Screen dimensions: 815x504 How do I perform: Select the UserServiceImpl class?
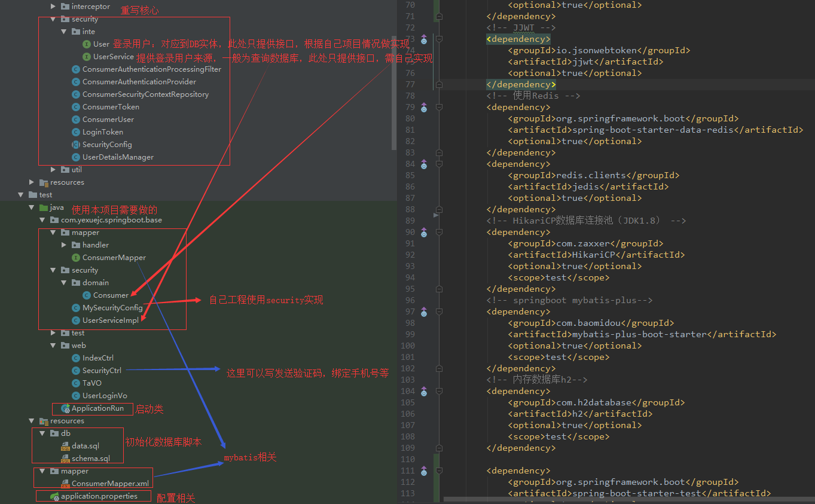point(110,320)
